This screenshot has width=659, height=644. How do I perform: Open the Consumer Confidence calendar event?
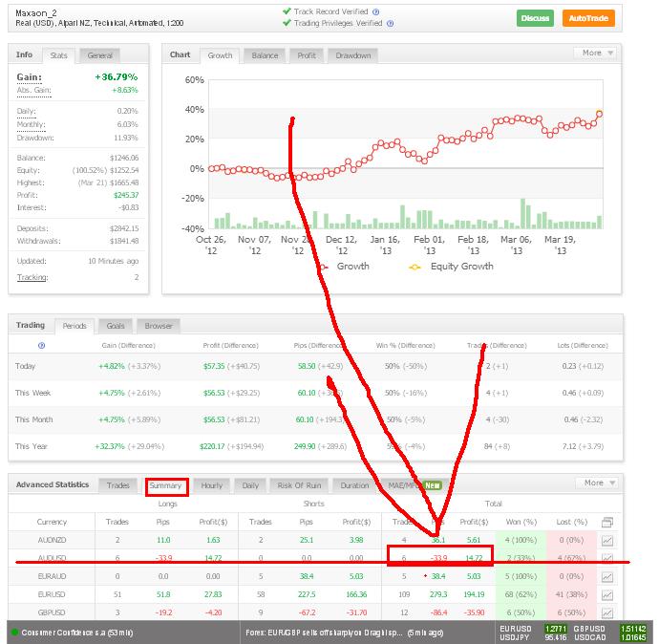click(77, 633)
